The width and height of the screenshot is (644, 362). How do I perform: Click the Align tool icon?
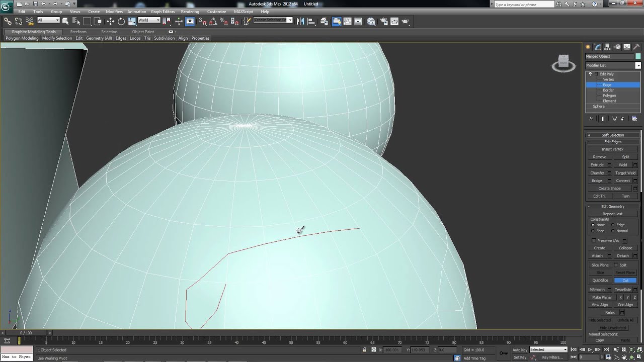point(311,21)
